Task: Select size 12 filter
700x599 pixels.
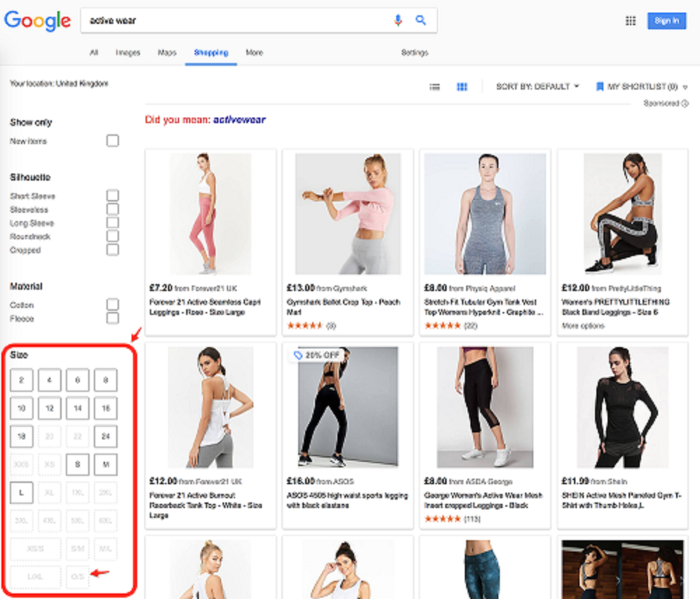Action: (50, 408)
